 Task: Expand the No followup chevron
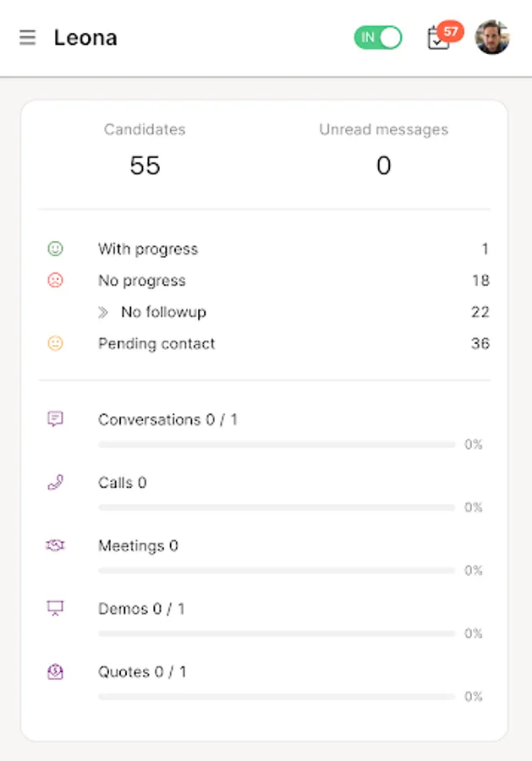point(103,312)
